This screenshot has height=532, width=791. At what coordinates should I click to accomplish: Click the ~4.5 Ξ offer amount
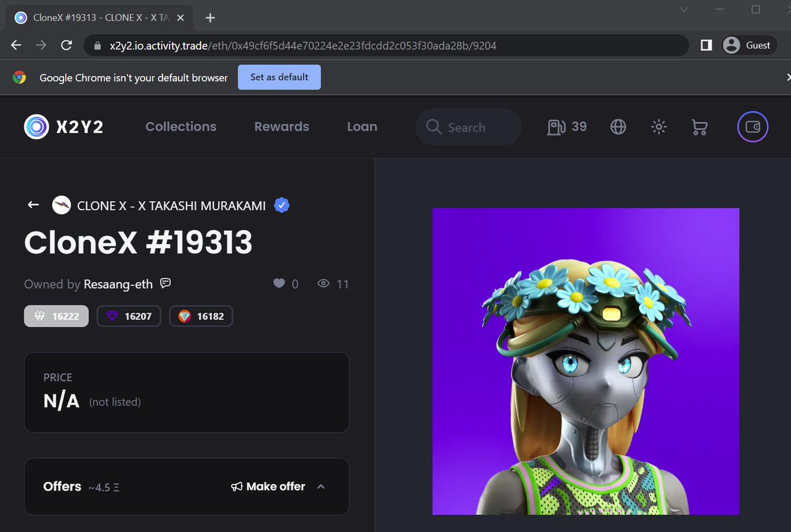103,488
